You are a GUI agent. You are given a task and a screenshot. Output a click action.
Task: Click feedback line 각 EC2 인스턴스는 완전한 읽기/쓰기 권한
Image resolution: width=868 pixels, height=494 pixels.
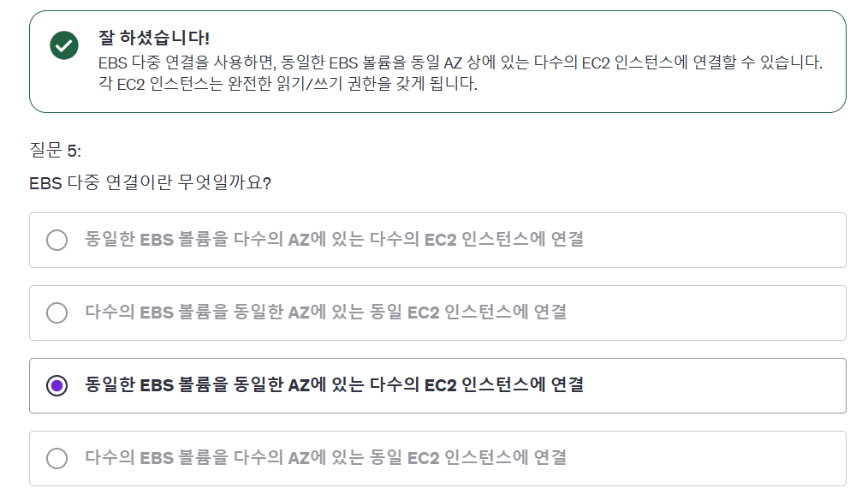click(x=288, y=84)
